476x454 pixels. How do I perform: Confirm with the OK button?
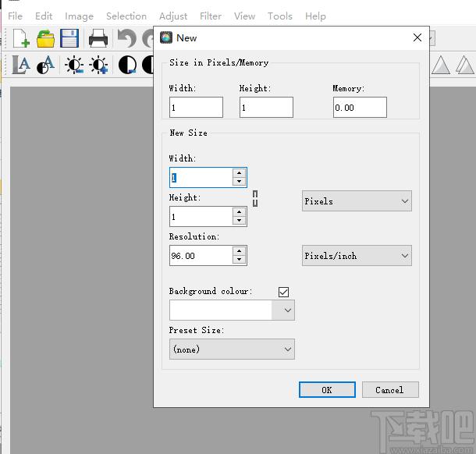pyautogui.click(x=327, y=390)
